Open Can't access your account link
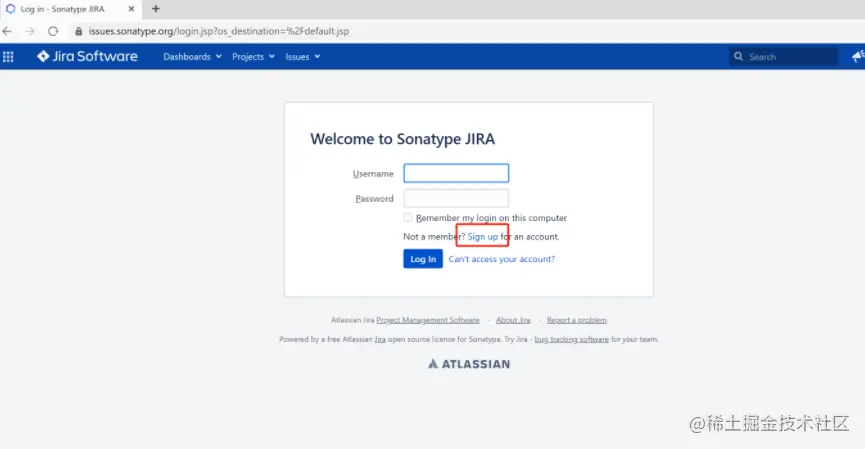Viewport: 865px width, 449px height. [x=501, y=259]
